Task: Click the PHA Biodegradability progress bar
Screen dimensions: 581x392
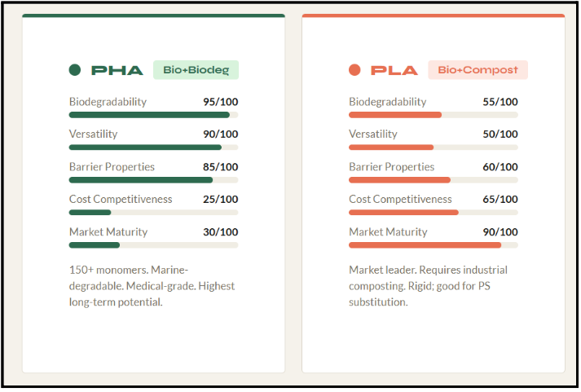Action: 153,115
